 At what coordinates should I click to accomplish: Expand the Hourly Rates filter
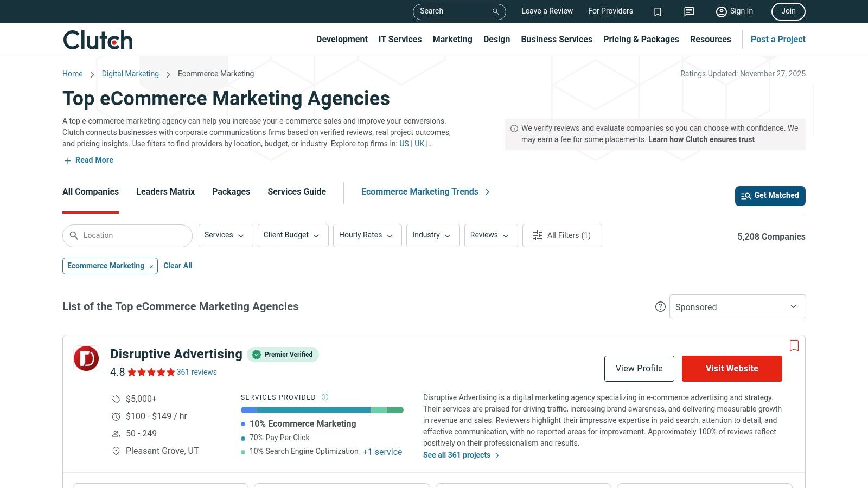click(367, 235)
